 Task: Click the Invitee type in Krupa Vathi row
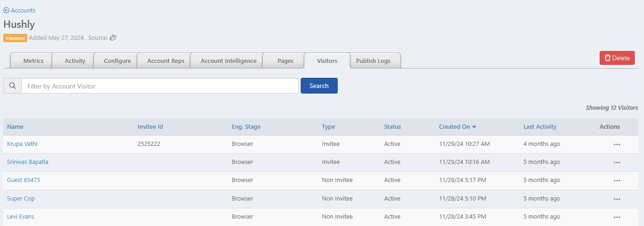[x=331, y=144]
